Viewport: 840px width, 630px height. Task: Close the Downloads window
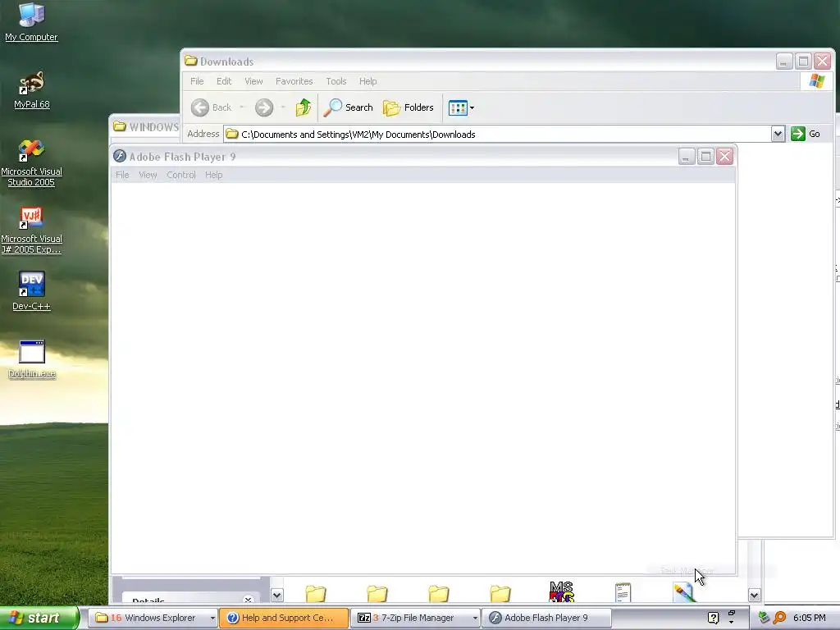click(x=823, y=61)
